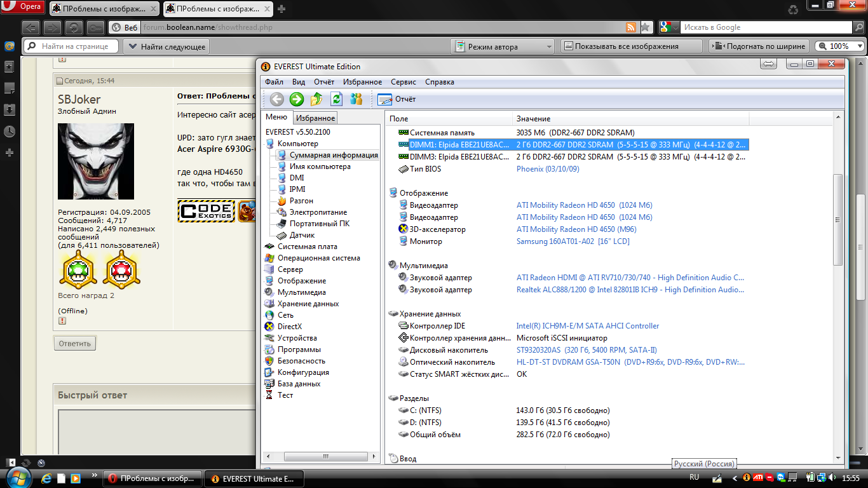Viewport: 868px width, 488px height.
Task: Select Разгон in the tree menu
Action: point(301,201)
